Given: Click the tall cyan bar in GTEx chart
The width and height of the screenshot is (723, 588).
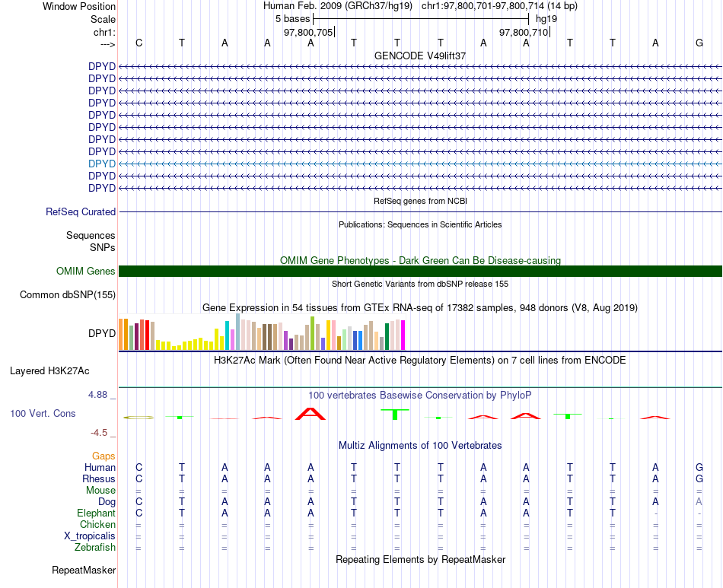Looking at the screenshot, I should (x=227, y=335).
